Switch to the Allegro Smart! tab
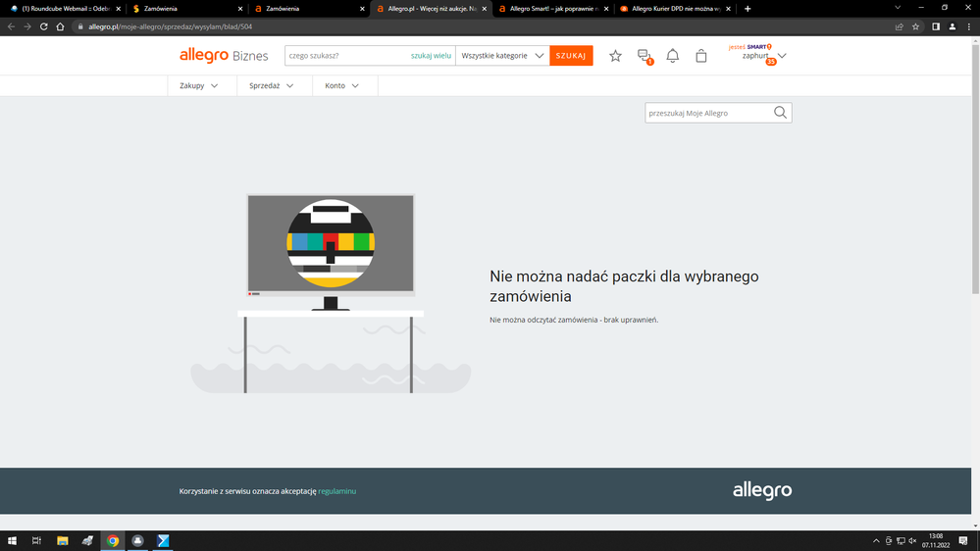Image resolution: width=980 pixels, height=551 pixels. point(551,9)
